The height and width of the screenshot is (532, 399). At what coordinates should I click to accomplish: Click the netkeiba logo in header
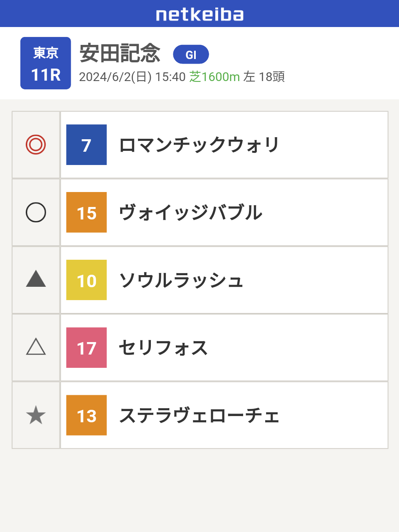(x=199, y=15)
